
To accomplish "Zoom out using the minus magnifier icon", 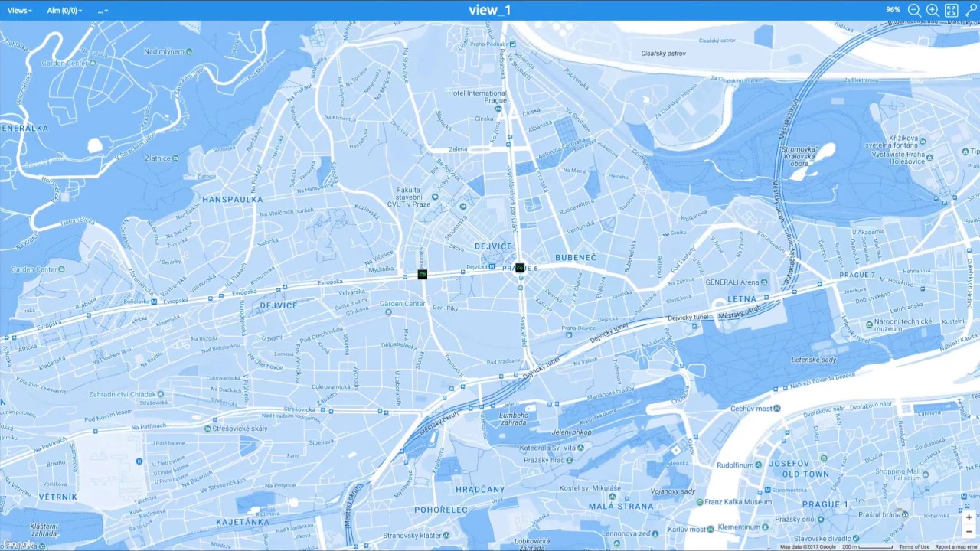I will coord(914,10).
